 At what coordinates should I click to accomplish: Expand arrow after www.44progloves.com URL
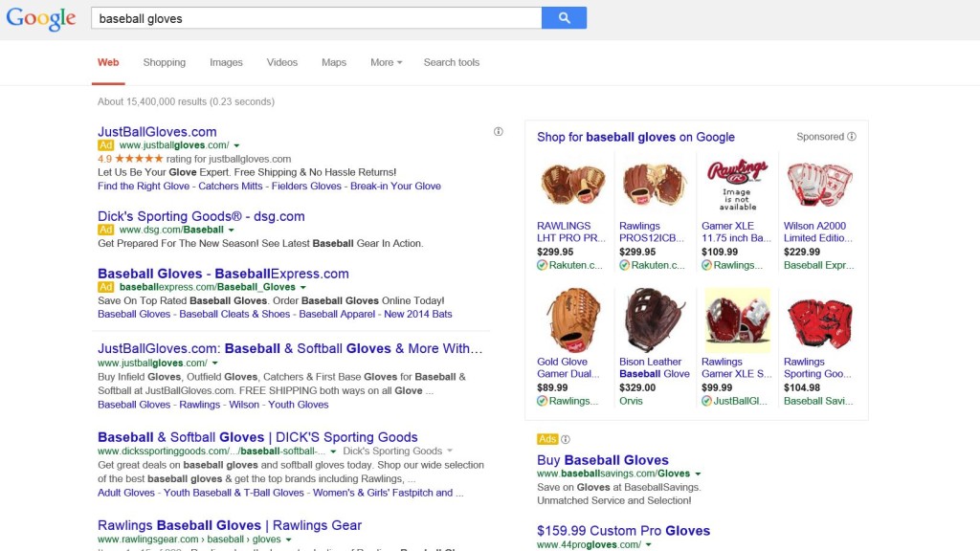[649, 544]
